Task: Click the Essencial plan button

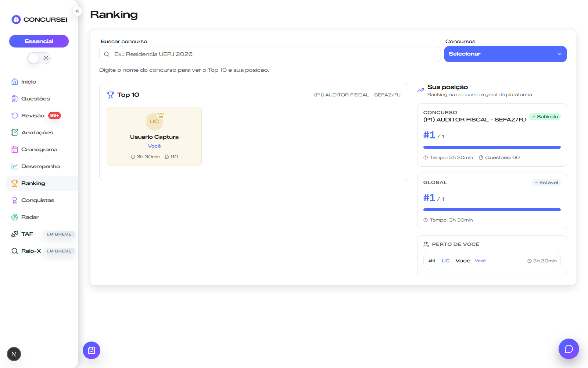Action: point(39,41)
